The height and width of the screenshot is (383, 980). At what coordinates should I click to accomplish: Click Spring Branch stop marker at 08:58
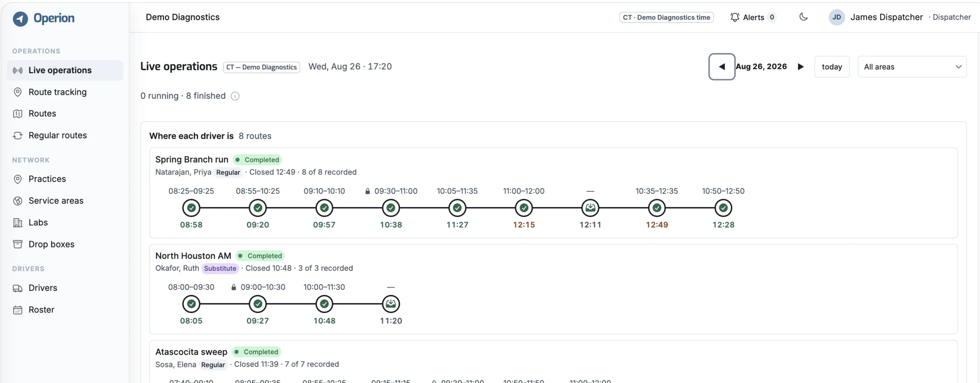191,208
